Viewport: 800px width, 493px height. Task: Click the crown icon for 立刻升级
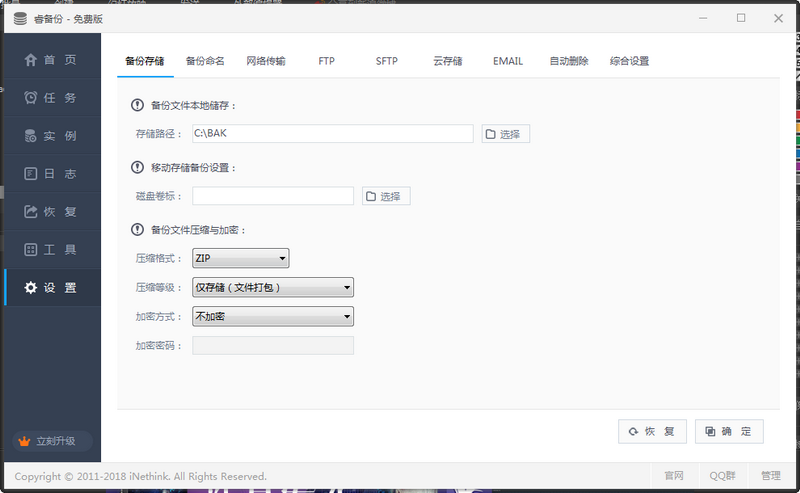[x=24, y=441]
